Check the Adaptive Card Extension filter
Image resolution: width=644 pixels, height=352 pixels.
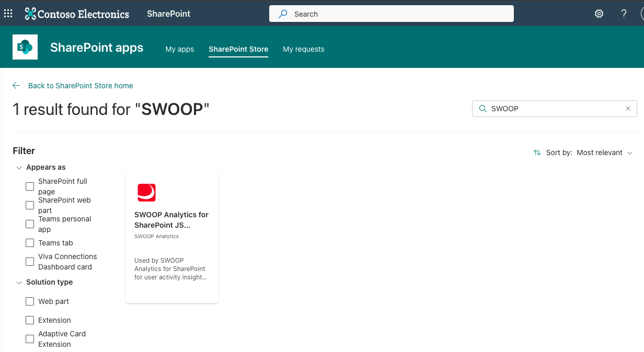point(30,339)
